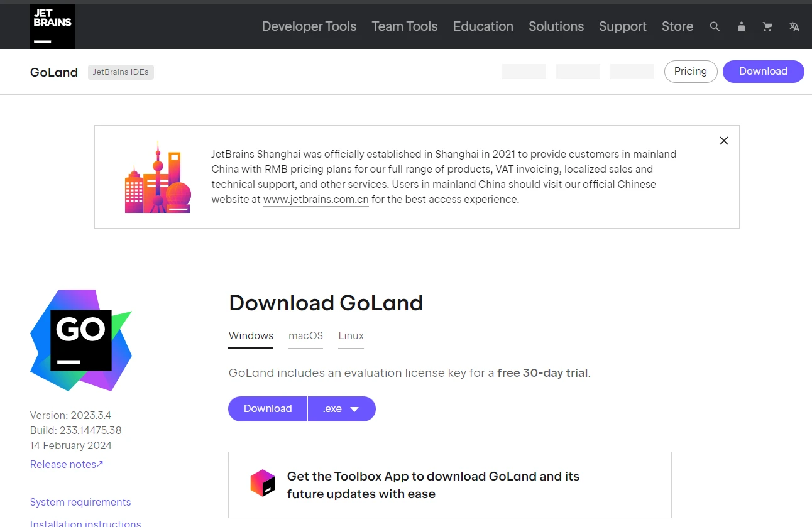Image resolution: width=812 pixels, height=527 pixels.
Task: Click the 14 February 2024 date text
Action: tap(71, 445)
